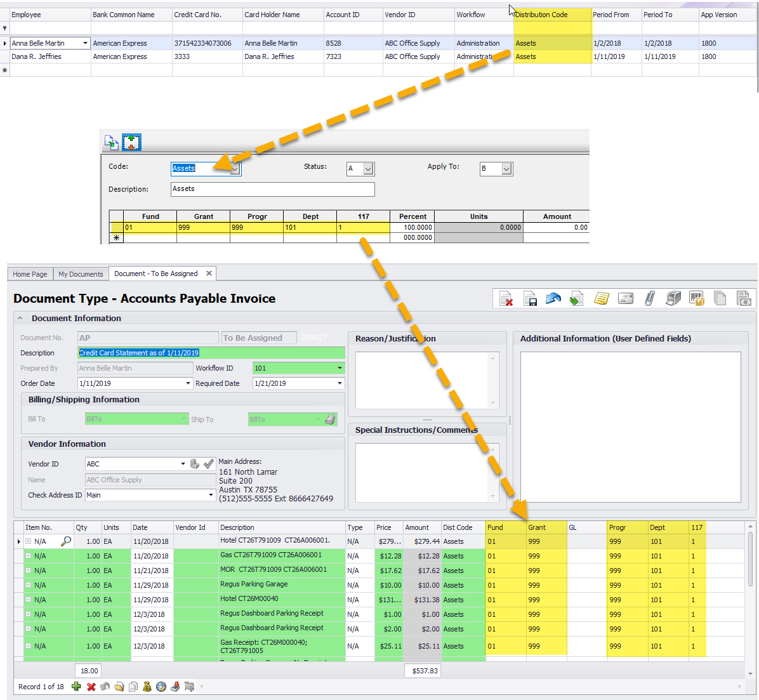The height and width of the screenshot is (700, 759).
Task: Click the delete document icon with red X
Action: pos(506,298)
